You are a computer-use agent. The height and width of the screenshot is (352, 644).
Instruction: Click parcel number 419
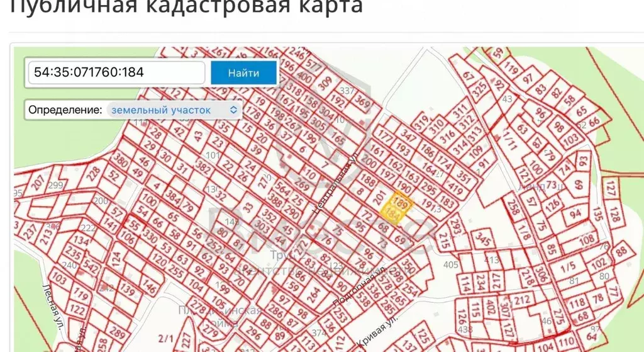(455, 189)
